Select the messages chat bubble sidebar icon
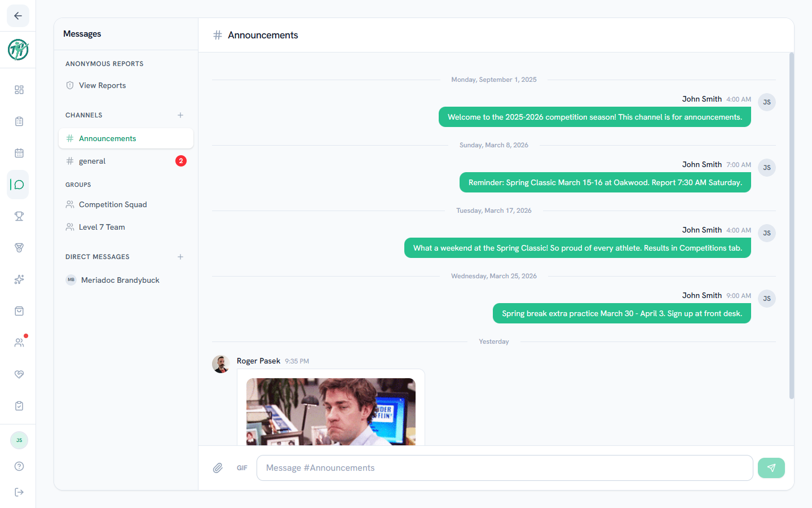Viewport: 812px width, 508px height. click(18, 185)
